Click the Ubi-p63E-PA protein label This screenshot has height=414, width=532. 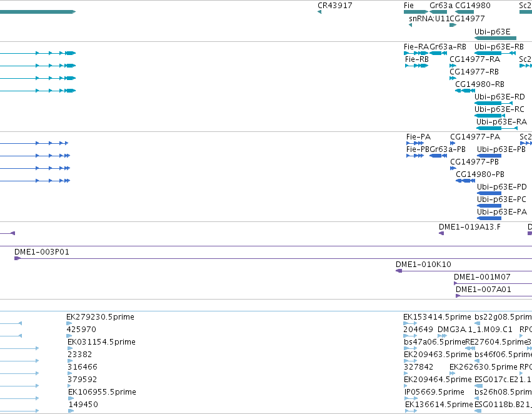click(502, 213)
